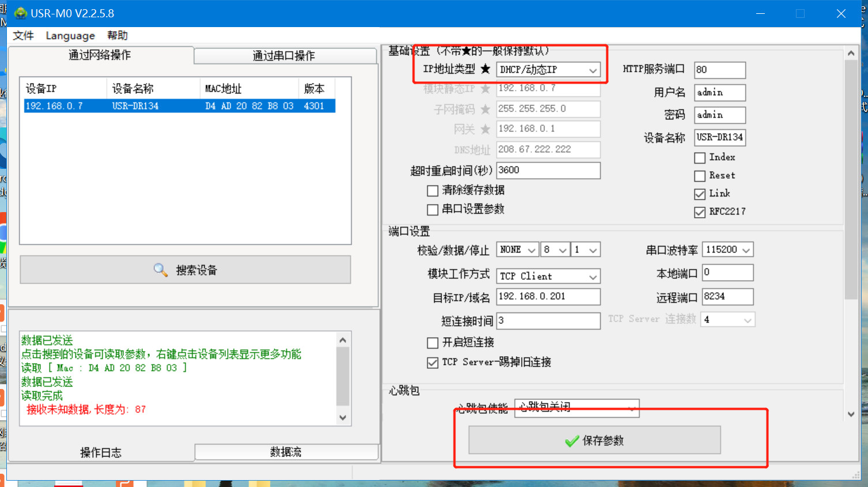Click the settings panel vertical scrollbar thumb
Image resolution: width=868 pixels, height=487 pixels.
tap(851, 180)
